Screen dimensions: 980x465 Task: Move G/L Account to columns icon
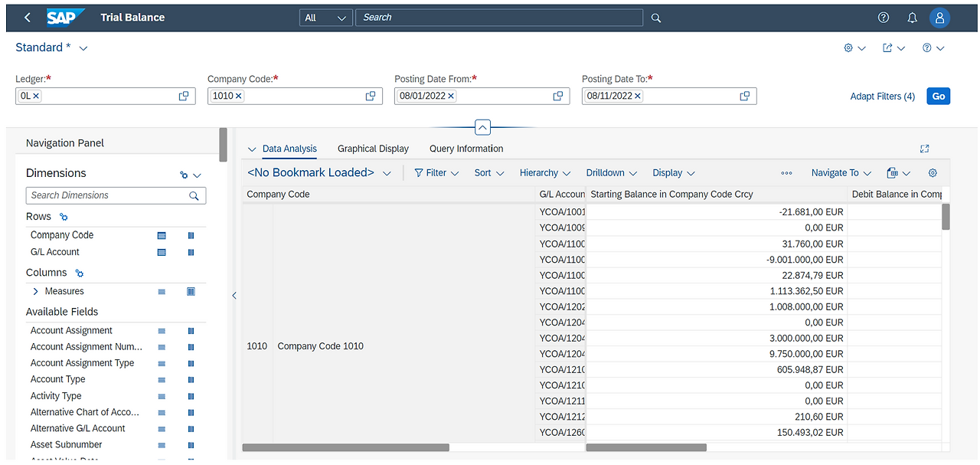pos(191,252)
